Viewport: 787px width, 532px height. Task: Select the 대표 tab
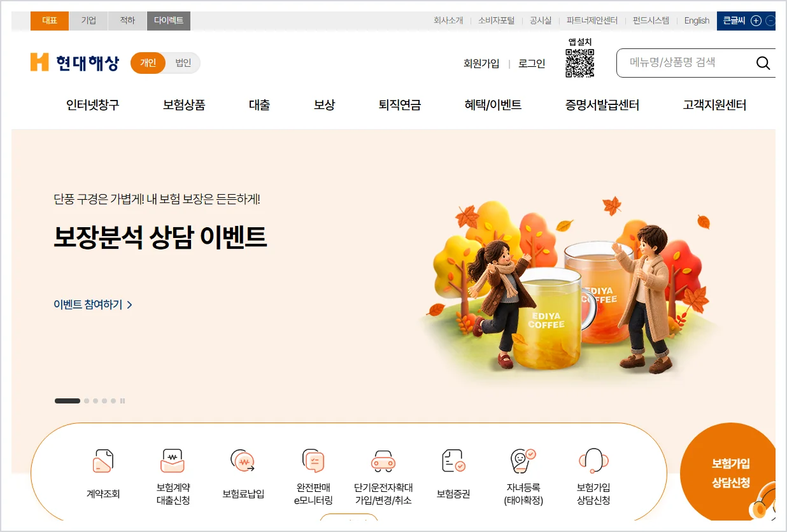pos(50,20)
